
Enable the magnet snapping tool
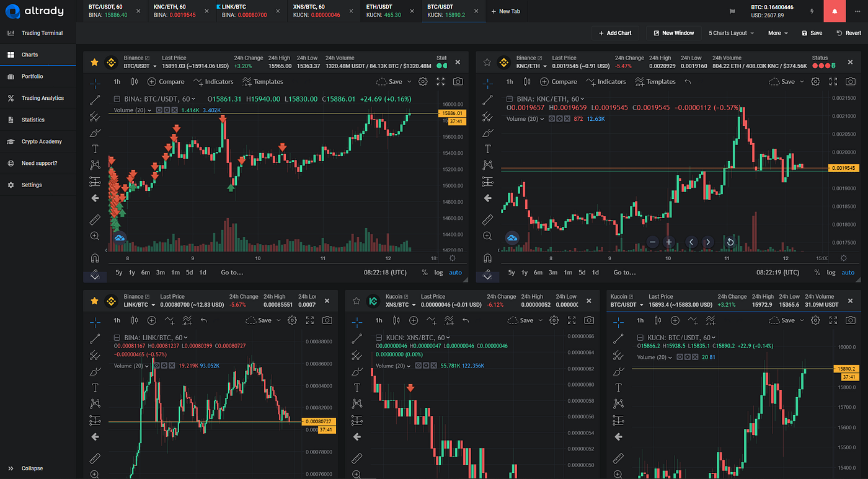(x=95, y=258)
